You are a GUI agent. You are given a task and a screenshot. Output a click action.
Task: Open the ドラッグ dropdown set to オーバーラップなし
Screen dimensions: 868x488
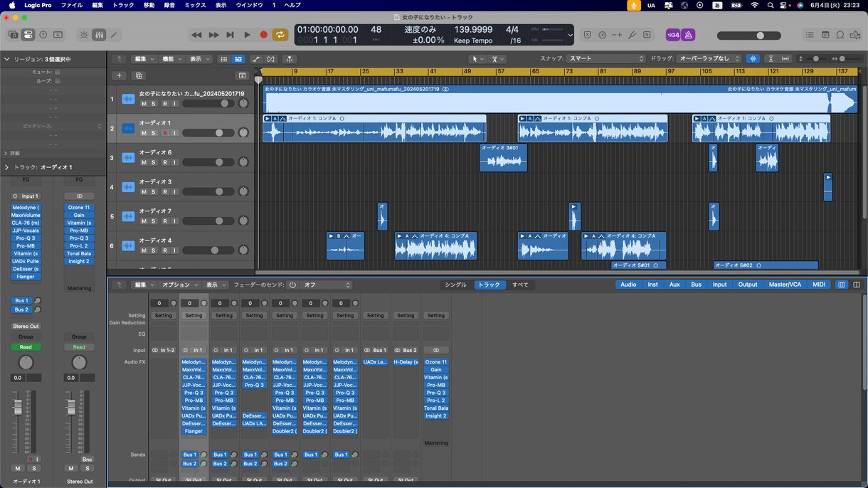(x=709, y=59)
